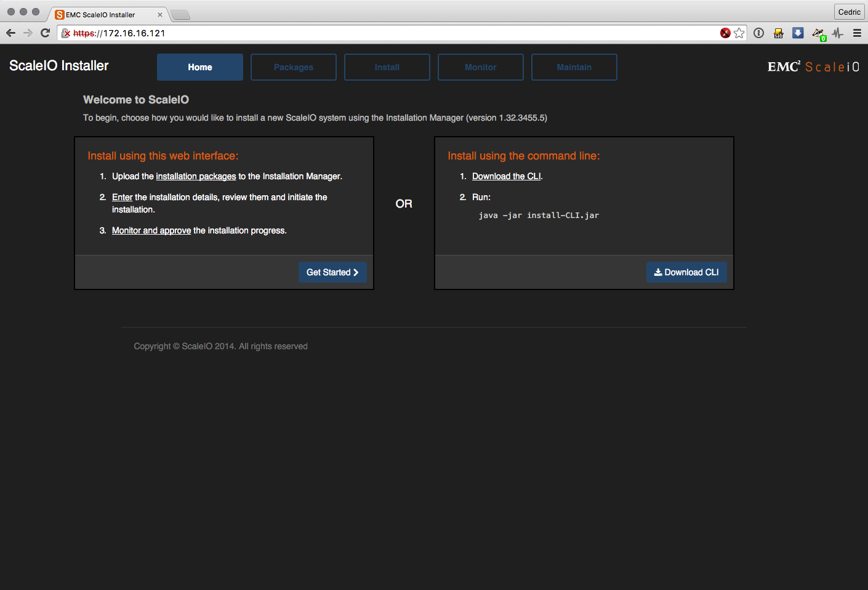Go to the Monitor tab
Image resolution: width=868 pixels, height=590 pixels.
(x=481, y=67)
